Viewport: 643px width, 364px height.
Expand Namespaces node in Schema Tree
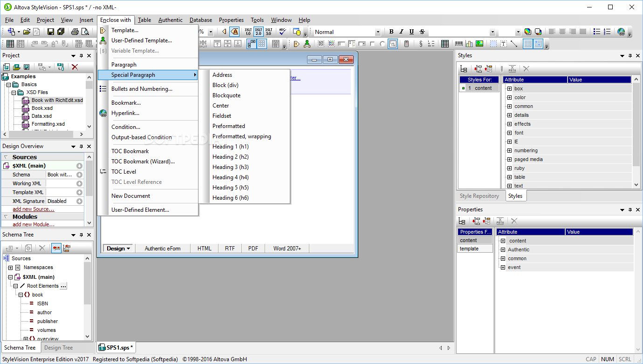(10, 268)
